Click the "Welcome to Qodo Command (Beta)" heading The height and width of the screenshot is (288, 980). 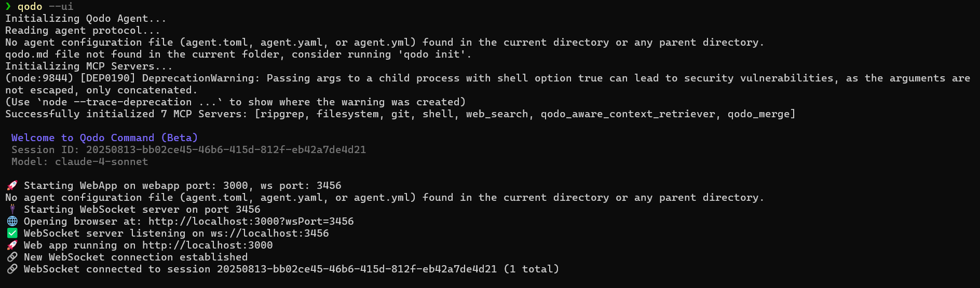pos(104,138)
